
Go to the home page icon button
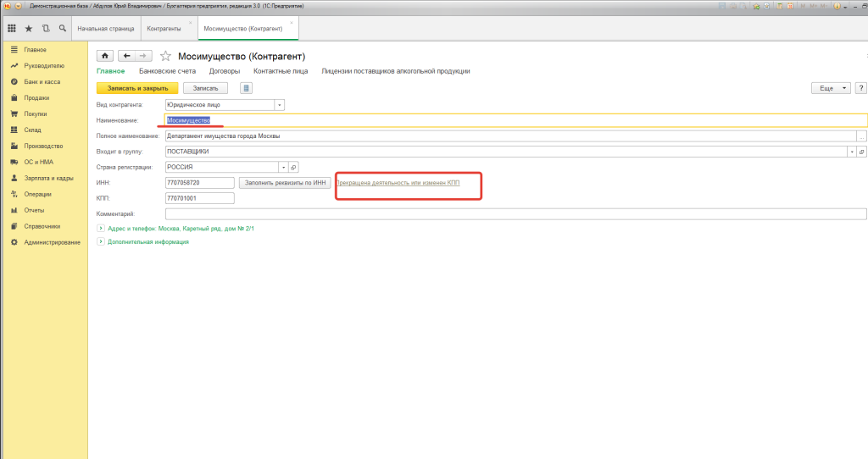104,56
